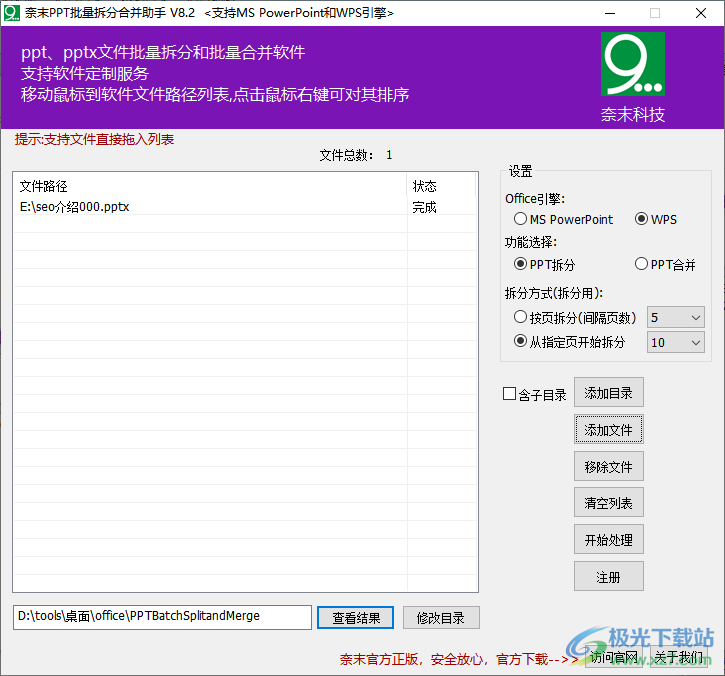Open 访问官网 website button
725x676 pixels.
click(614, 657)
